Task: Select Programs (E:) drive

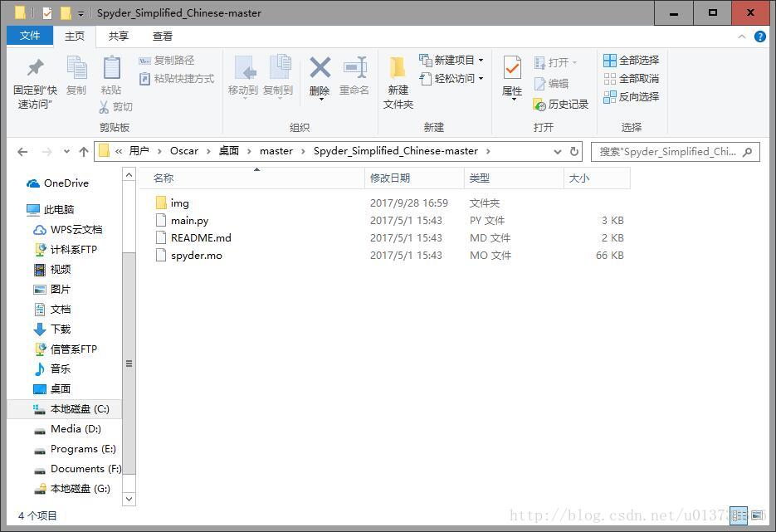Action: [x=75, y=449]
